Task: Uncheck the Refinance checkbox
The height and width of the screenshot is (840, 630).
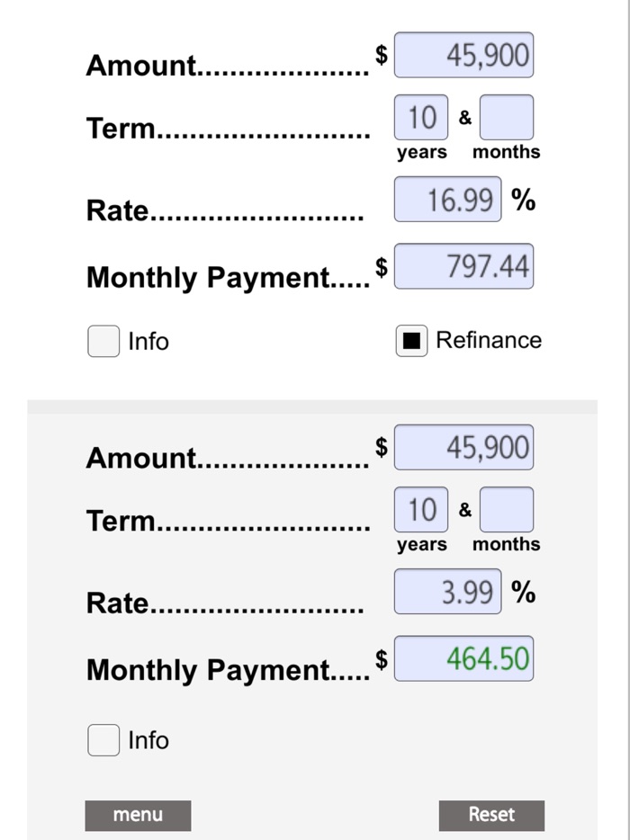Action: (411, 341)
